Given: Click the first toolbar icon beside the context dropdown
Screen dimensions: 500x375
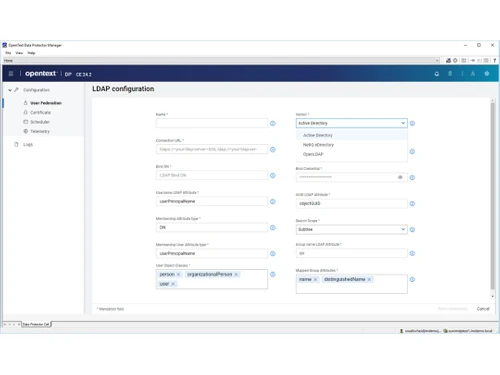Looking at the screenshot, I should click(448, 60).
